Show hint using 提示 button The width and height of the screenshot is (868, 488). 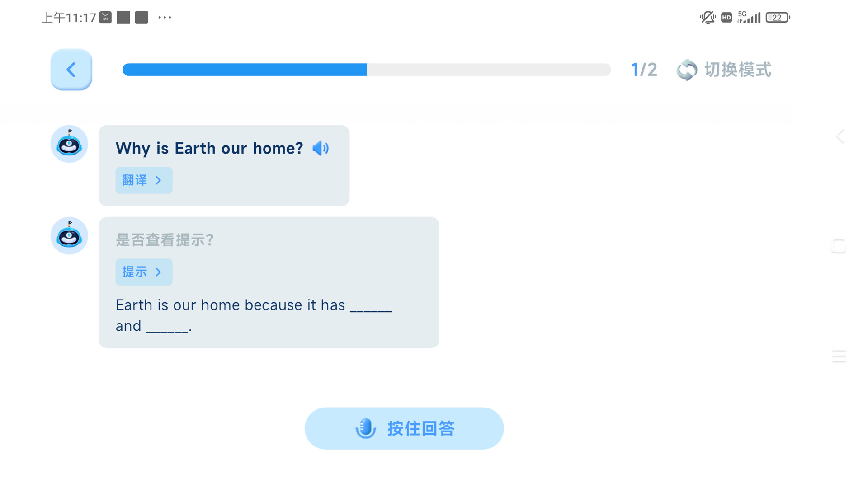tap(144, 272)
